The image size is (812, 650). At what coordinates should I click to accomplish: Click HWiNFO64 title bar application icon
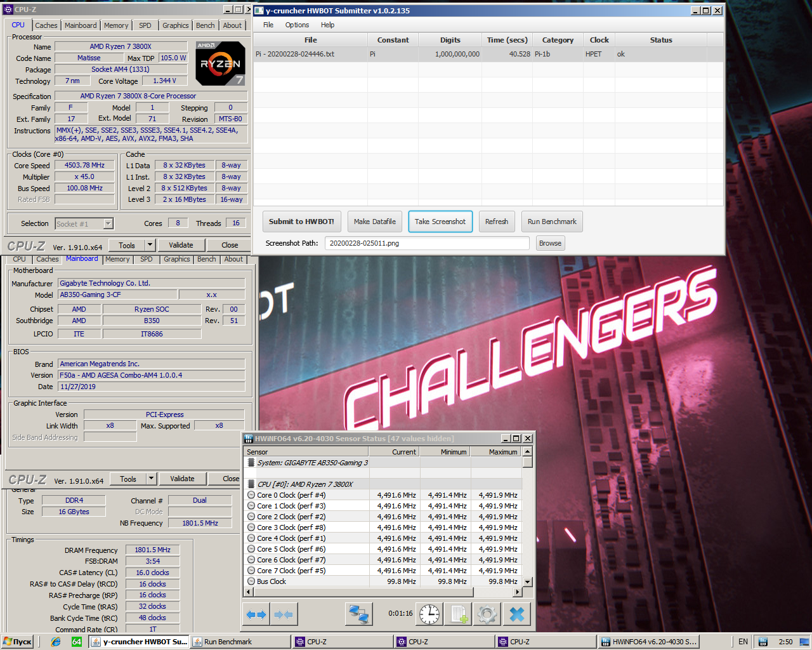point(249,439)
